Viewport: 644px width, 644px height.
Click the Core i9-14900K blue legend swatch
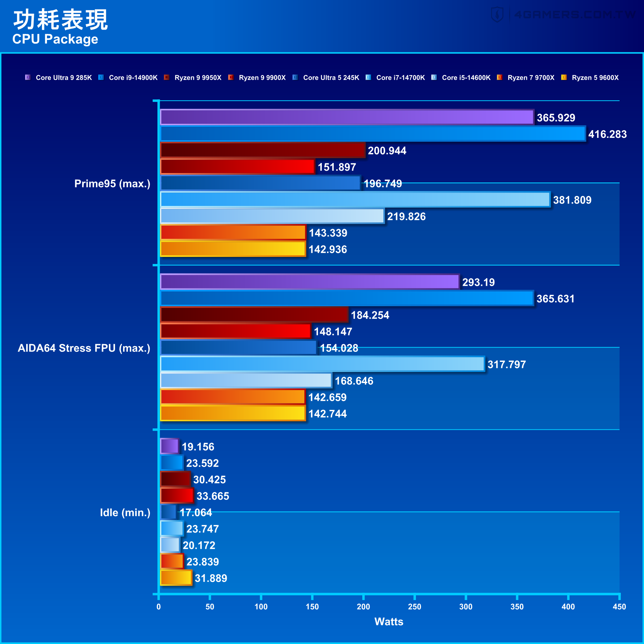101,77
